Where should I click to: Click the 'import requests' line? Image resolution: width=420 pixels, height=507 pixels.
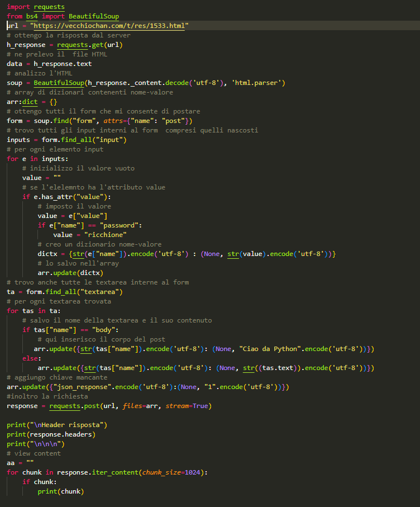36,7
